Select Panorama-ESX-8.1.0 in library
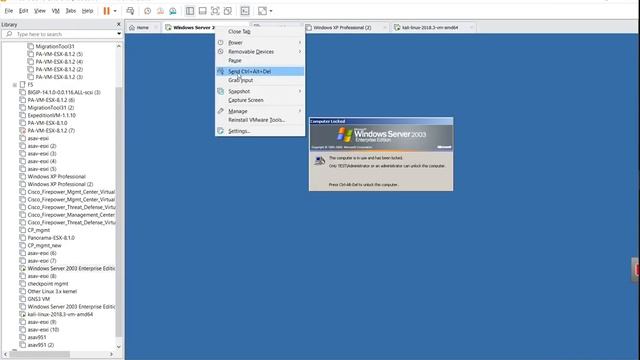Image resolution: width=640 pixels, height=360 pixels. [51, 238]
